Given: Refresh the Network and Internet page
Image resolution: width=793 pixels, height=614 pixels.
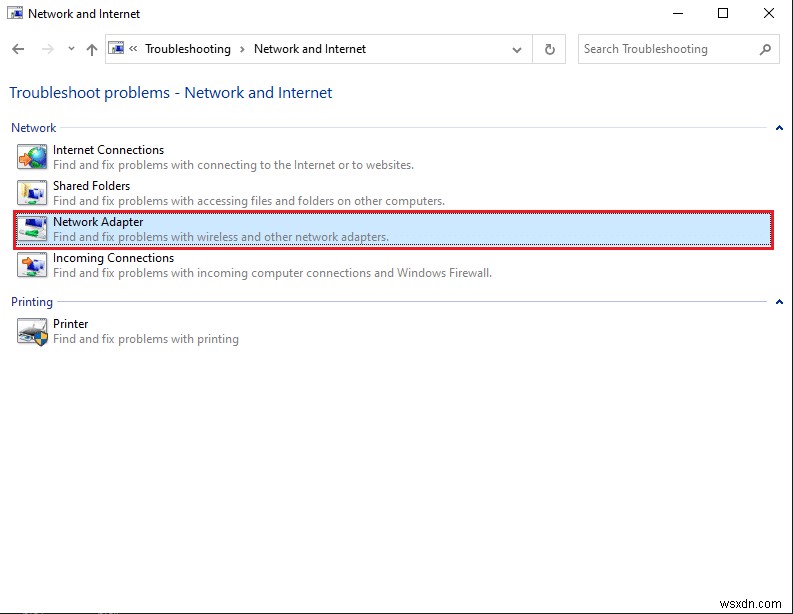Looking at the screenshot, I should click(x=549, y=49).
